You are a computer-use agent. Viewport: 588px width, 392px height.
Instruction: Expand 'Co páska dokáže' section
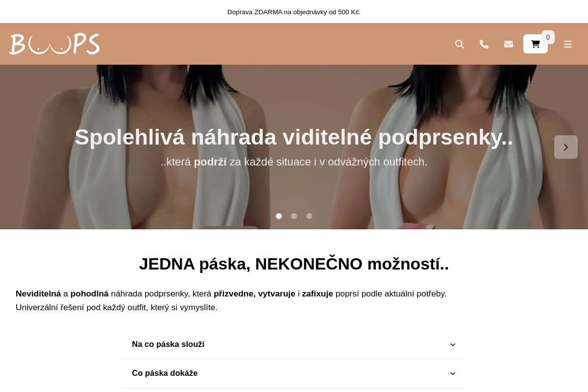tap(294, 373)
